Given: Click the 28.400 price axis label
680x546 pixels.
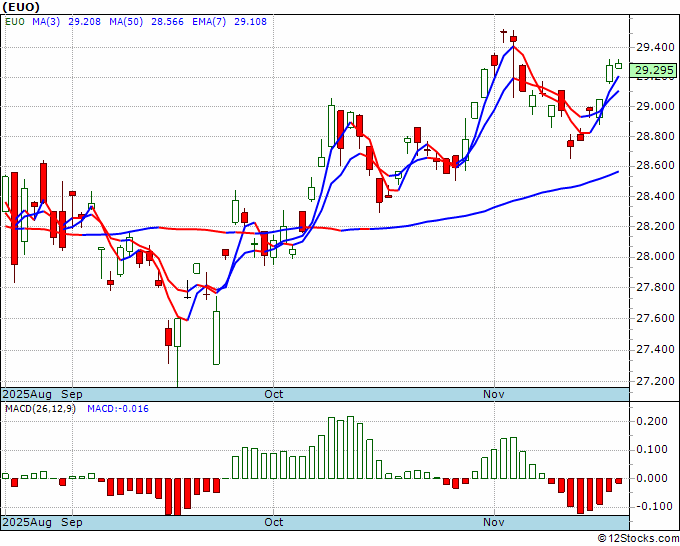Looking at the screenshot, I should tap(655, 196).
